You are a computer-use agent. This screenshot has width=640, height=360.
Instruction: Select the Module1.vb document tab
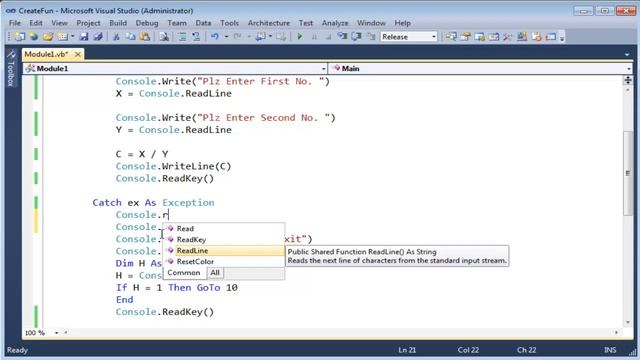tap(46, 54)
